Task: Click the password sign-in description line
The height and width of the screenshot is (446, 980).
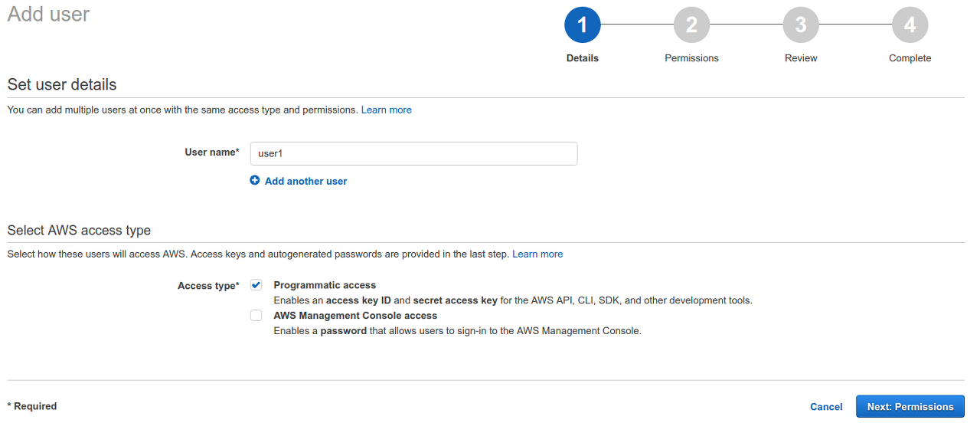Action: coord(457,331)
